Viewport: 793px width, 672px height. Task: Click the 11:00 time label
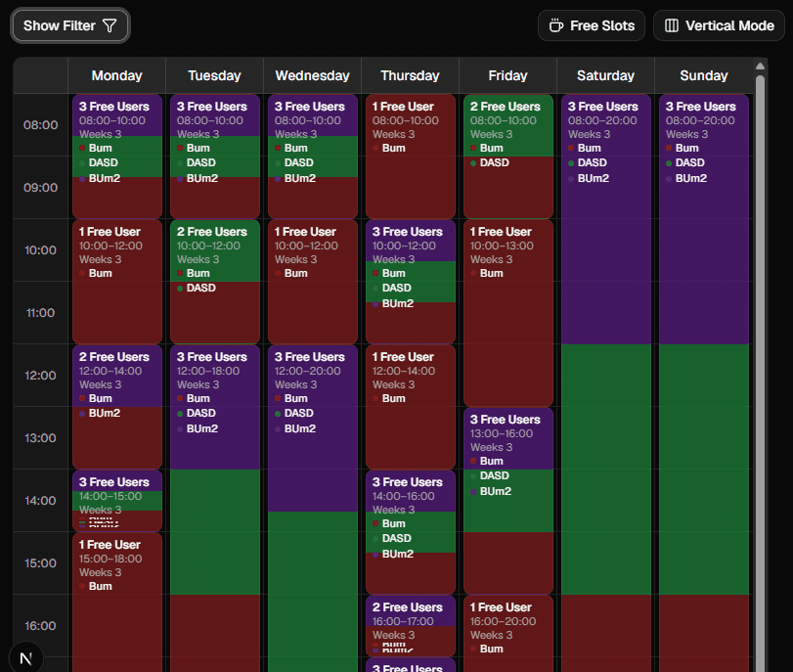(40, 313)
